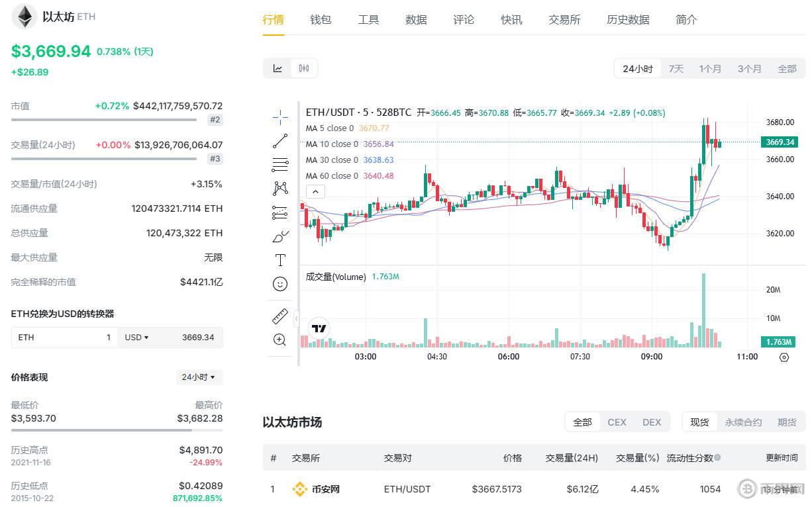Switch to line chart view

tap(278, 68)
